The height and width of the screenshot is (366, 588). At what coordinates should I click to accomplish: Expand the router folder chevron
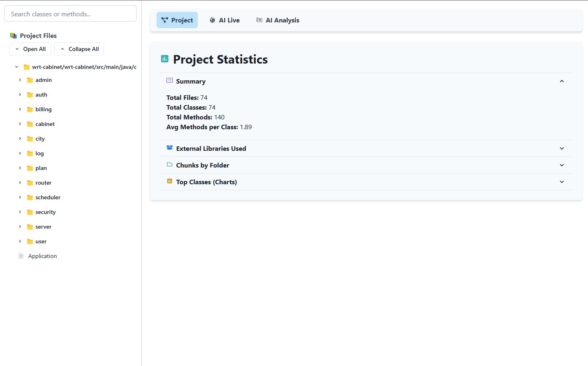(20, 183)
